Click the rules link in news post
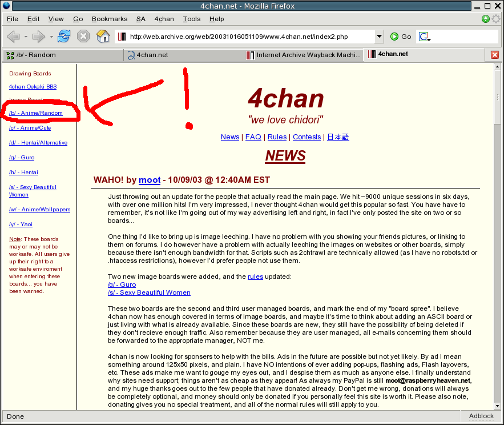The height and width of the screenshot is (425, 504). [256, 276]
